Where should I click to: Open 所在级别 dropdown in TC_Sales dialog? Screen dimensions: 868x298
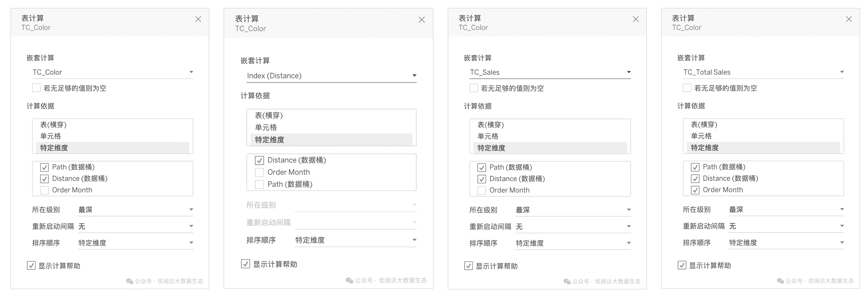point(573,210)
